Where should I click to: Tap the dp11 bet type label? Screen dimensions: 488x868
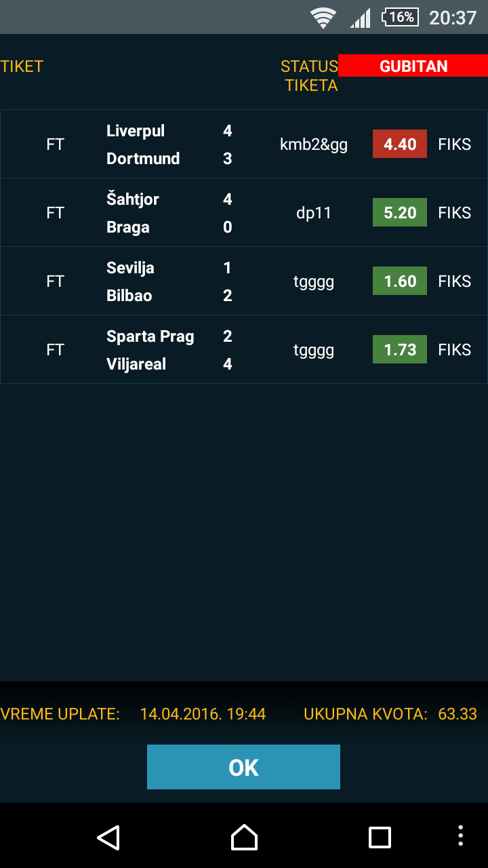[314, 213]
